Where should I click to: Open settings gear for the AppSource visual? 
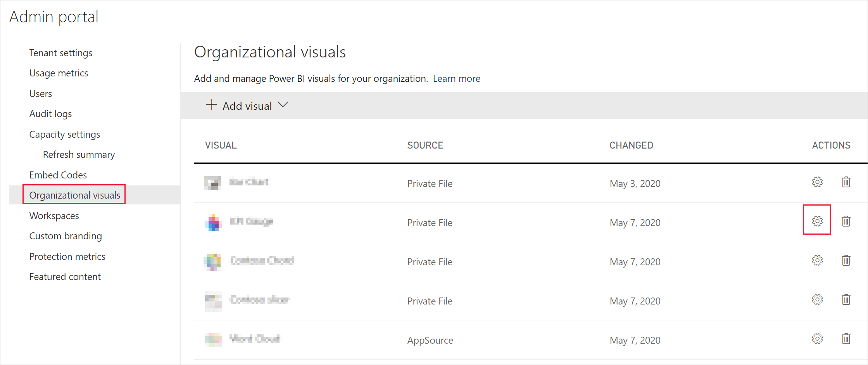817,339
